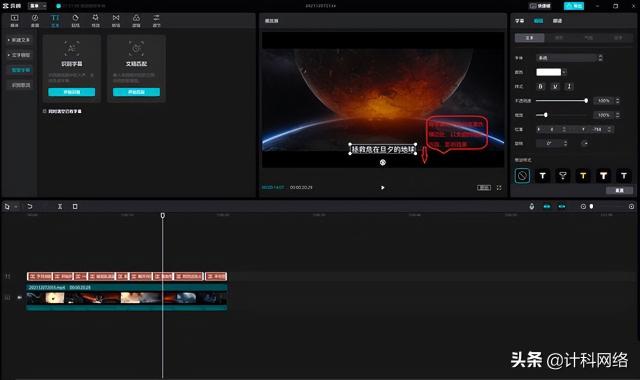Toggle underline text style button

tap(555, 87)
